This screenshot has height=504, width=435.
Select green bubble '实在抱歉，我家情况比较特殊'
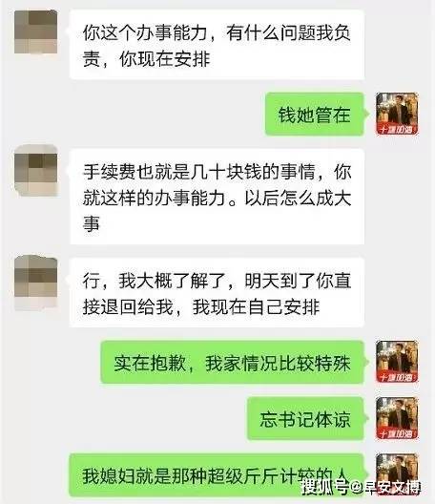(232, 363)
